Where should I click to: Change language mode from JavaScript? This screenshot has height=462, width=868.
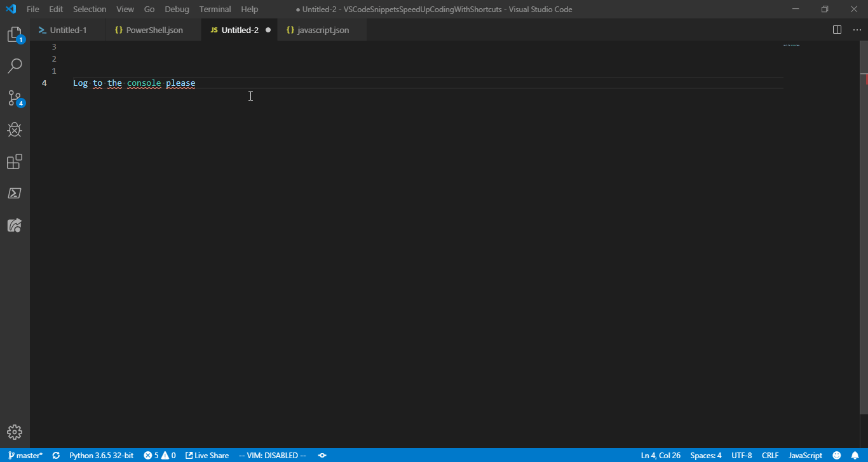pyautogui.click(x=805, y=456)
